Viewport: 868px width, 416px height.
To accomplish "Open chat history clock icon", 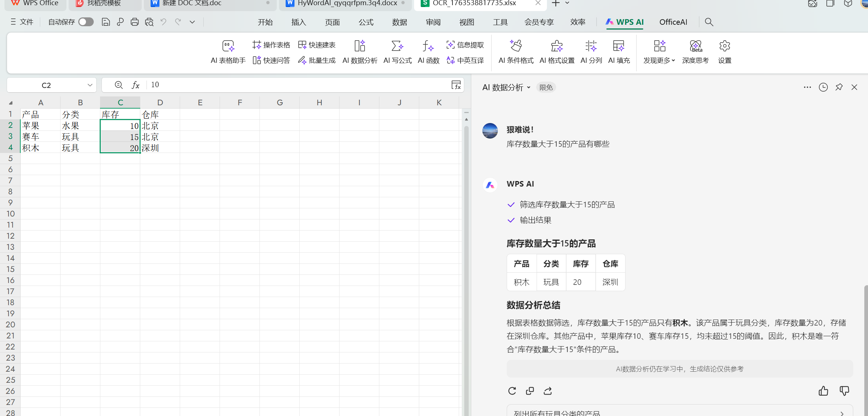I will point(823,87).
